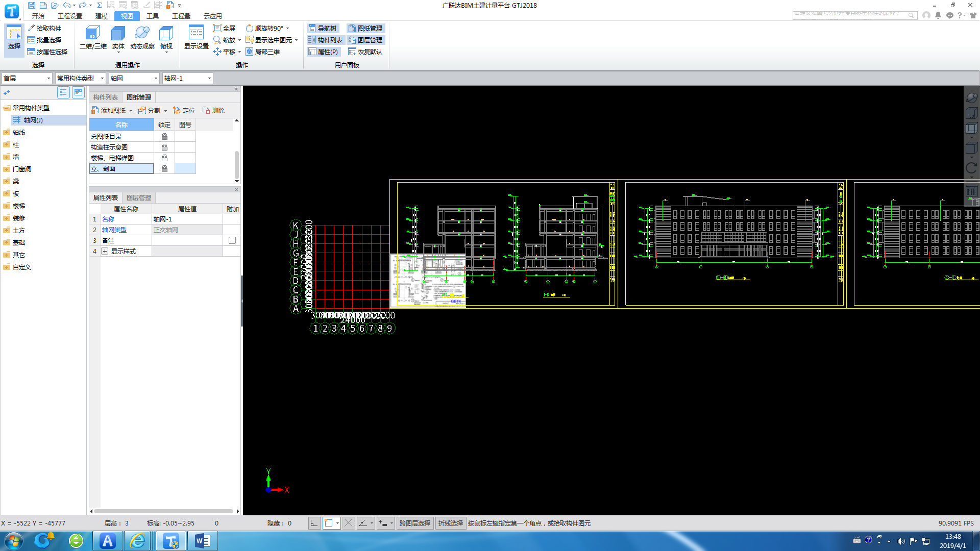Switch to 图层管理 tab in properties panel
The image size is (980, 551).
139,197
